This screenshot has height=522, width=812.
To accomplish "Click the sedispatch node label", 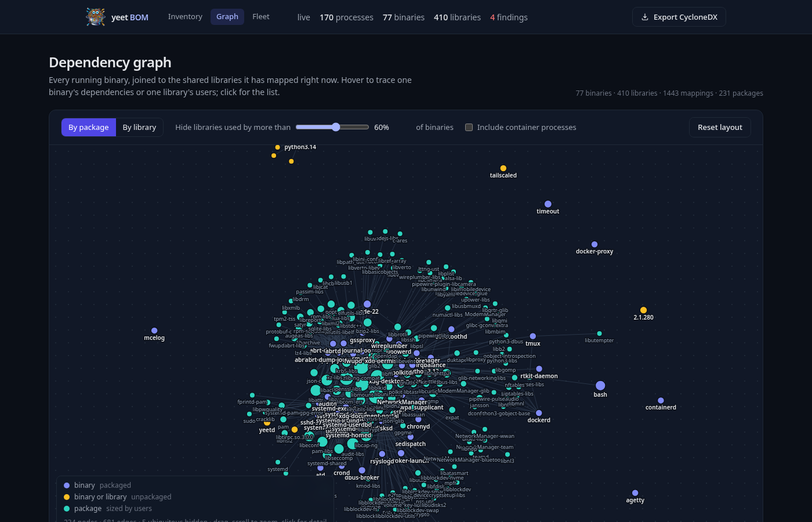I will pos(411,444).
